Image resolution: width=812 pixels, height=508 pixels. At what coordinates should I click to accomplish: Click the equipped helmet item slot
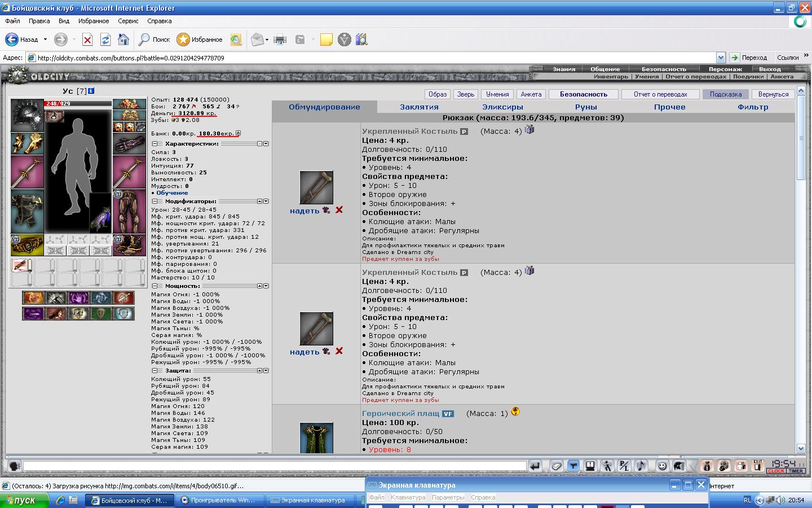click(27, 116)
